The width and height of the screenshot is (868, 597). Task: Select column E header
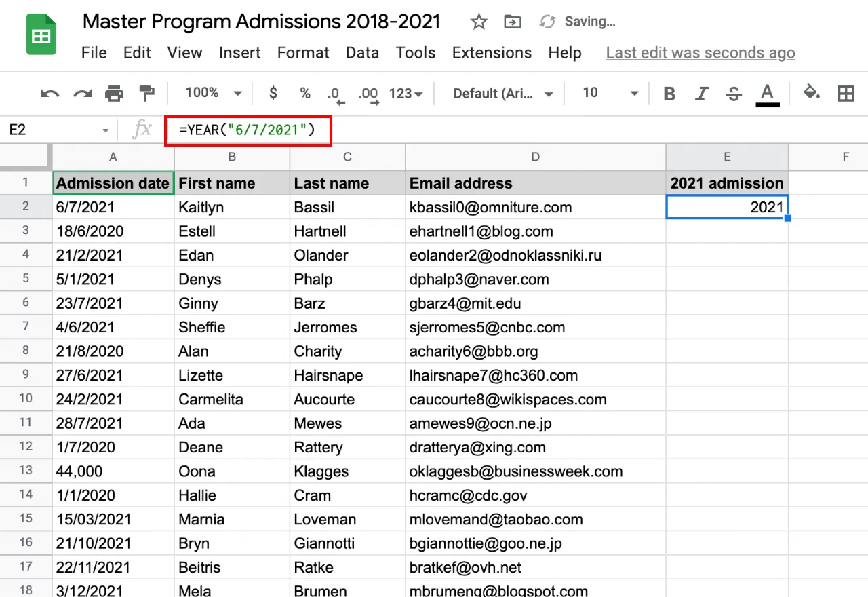(727, 157)
